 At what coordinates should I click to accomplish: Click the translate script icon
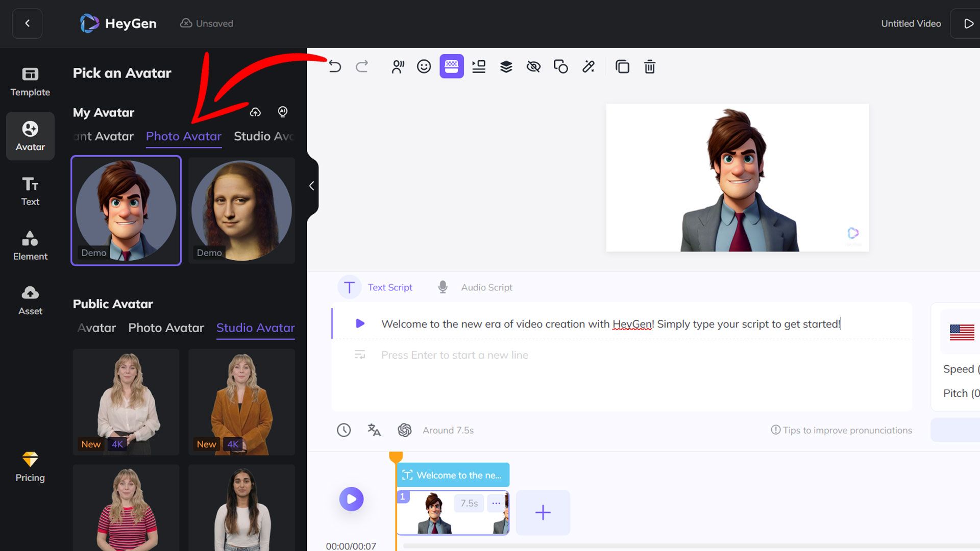[374, 430]
